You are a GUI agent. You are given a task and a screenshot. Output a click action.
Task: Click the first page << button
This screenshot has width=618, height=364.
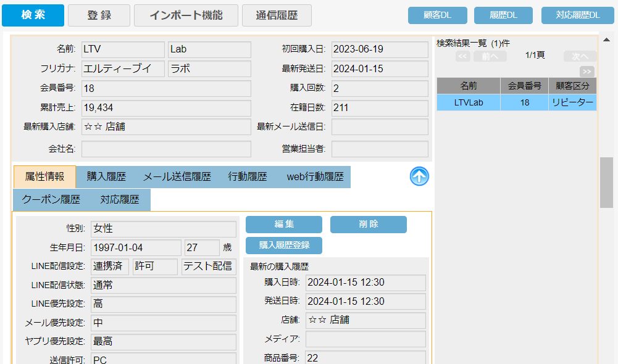pyautogui.click(x=462, y=56)
